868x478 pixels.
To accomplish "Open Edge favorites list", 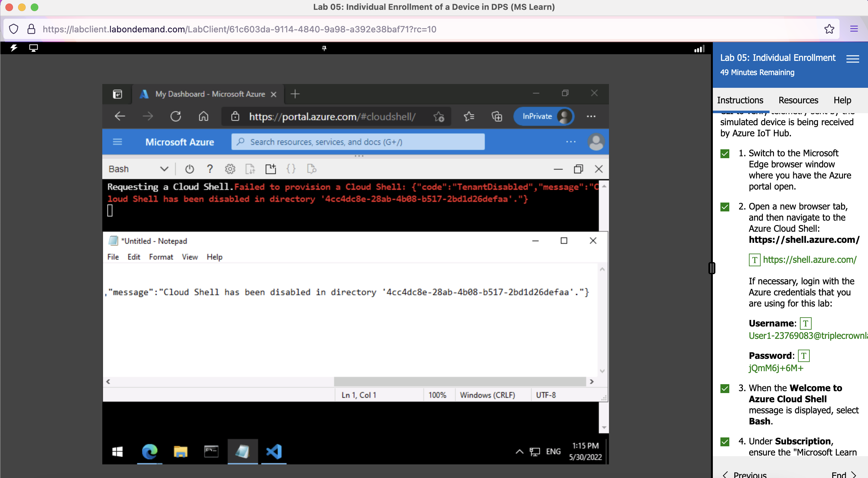I will pos(469,116).
